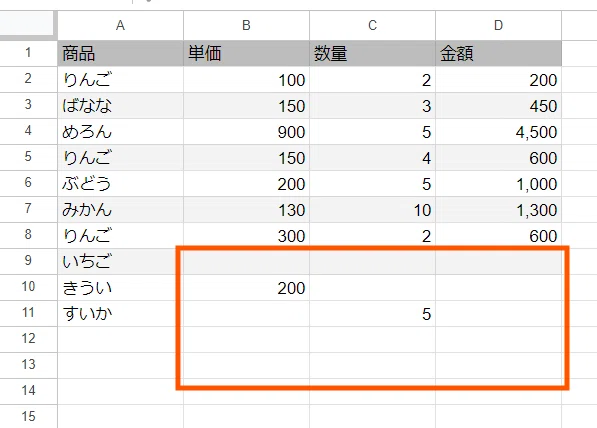Select row 15 header
The width and height of the screenshot is (597, 428).
point(28,416)
